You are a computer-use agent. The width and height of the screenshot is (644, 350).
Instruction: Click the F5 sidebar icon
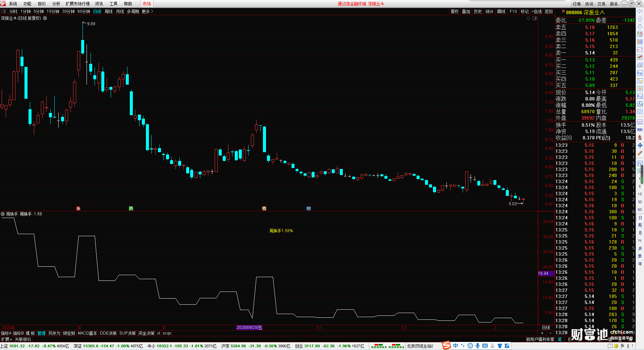coord(640,164)
